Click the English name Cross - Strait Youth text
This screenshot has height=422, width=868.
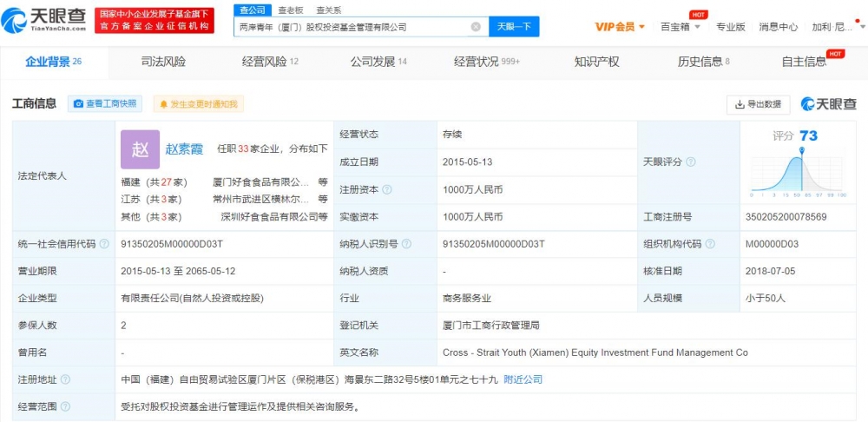(x=595, y=353)
